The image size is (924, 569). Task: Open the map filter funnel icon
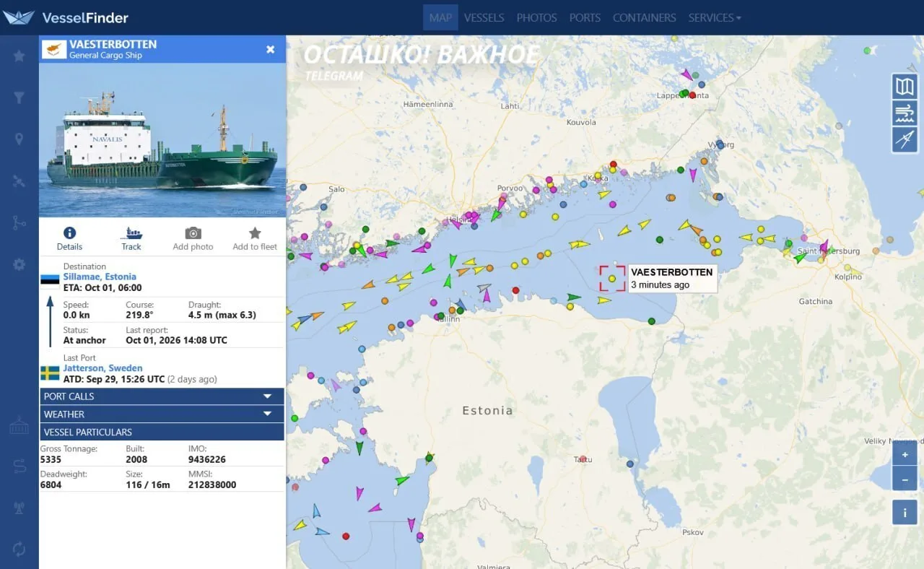click(19, 97)
